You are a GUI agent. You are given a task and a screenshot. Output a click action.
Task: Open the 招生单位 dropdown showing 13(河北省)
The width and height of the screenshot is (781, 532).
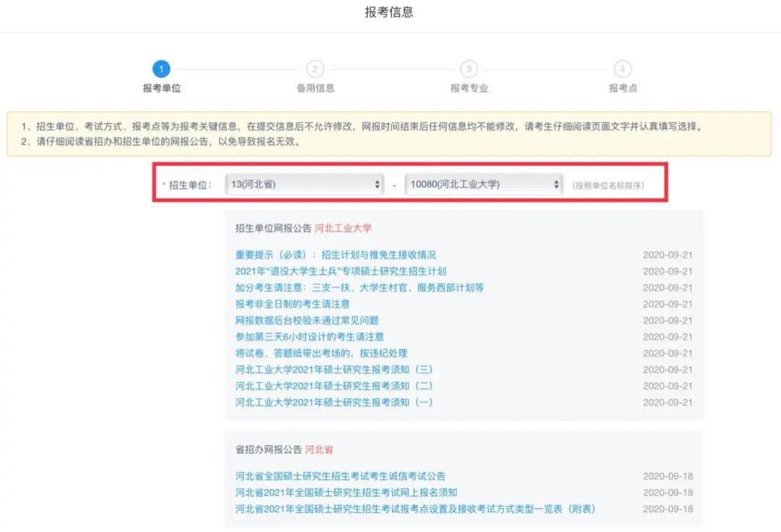(x=304, y=184)
